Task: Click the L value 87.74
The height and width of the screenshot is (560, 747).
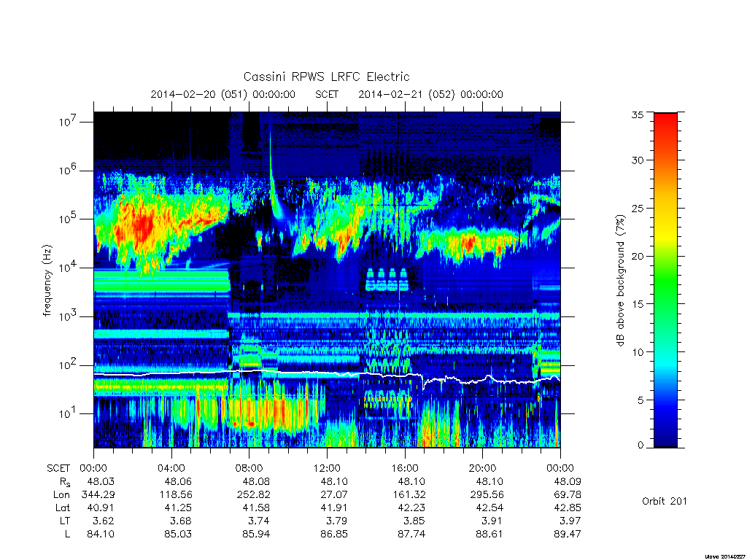Action: coord(411,534)
